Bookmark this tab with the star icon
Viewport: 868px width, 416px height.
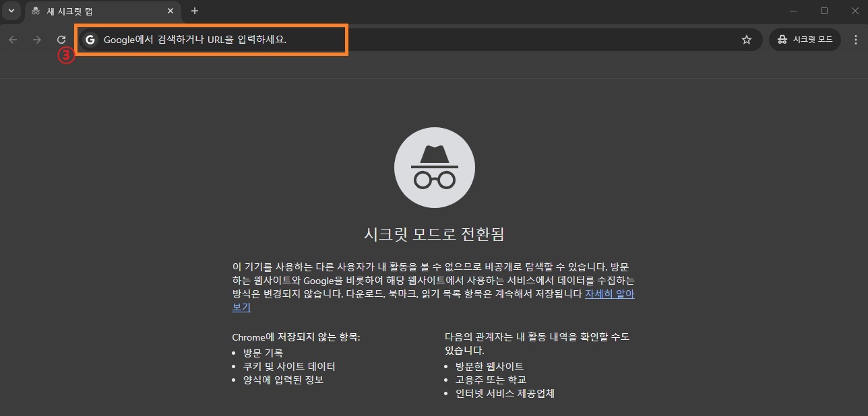747,40
